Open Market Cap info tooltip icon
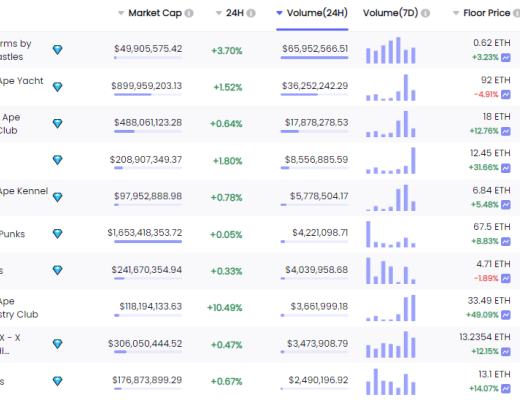 [189, 13]
